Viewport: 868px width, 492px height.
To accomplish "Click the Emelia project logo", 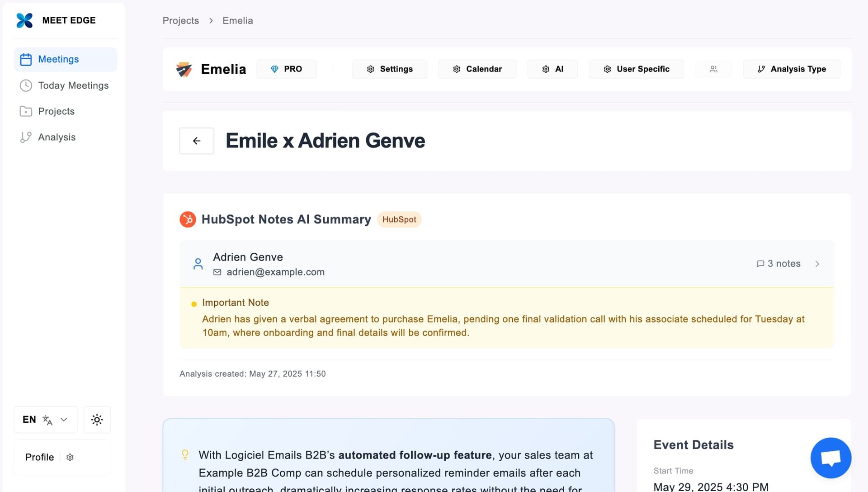I will tap(184, 69).
